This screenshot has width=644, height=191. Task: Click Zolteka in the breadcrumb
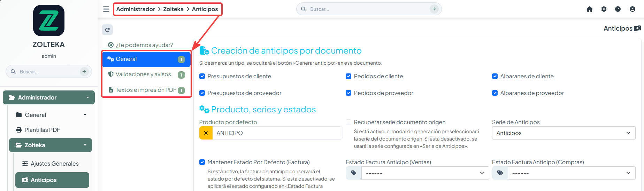coord(173,9)
